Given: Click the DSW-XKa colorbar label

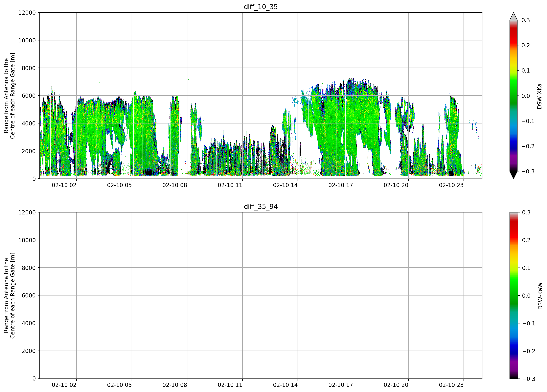Looking at the screenshot, I should 539,96.
